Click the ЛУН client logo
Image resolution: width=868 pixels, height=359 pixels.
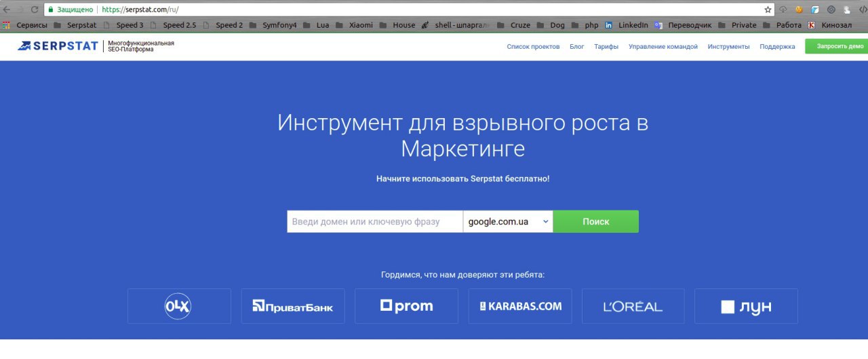(746, 306)
